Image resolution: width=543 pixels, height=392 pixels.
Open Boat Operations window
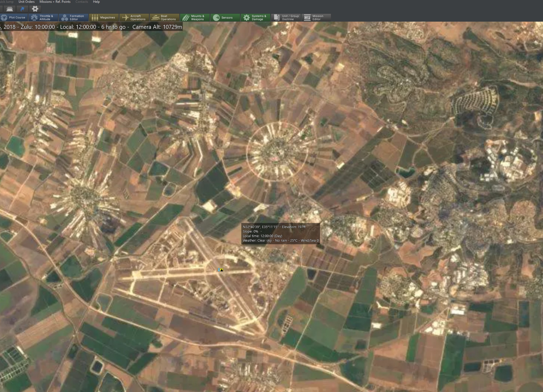[x=165, y=17]
